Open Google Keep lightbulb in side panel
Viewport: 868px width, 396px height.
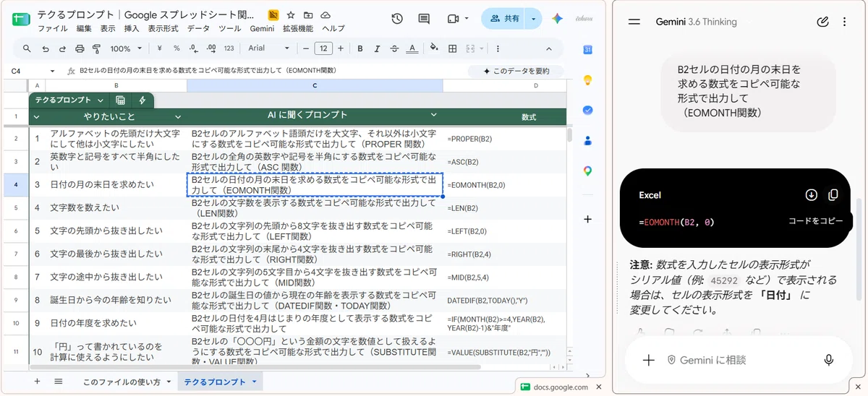587,80
